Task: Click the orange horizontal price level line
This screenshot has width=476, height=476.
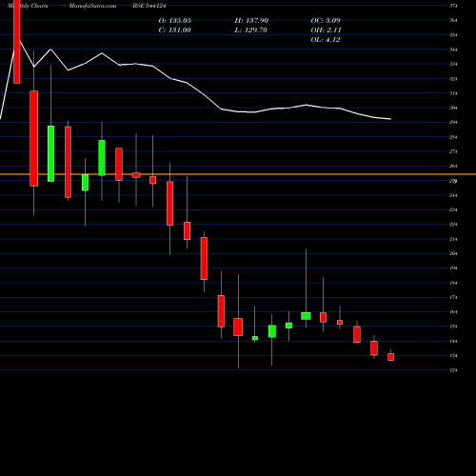Action: click(238, 174)
